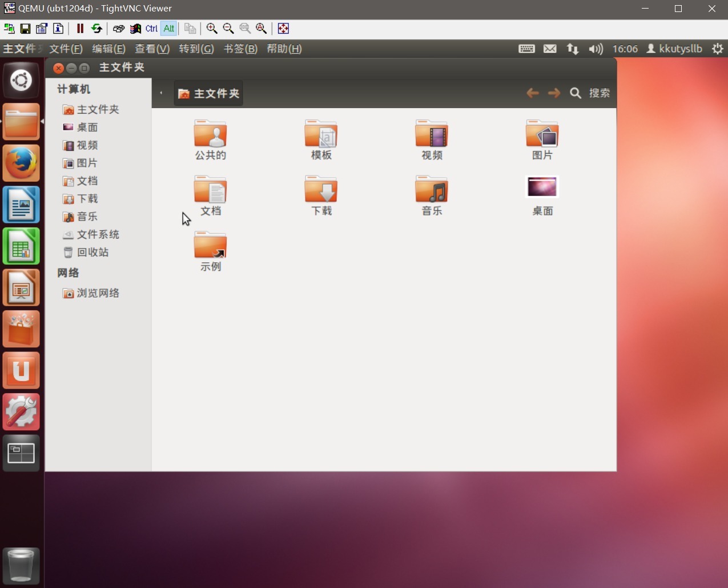Select the 桌面 item in main pane

point(542,195)
